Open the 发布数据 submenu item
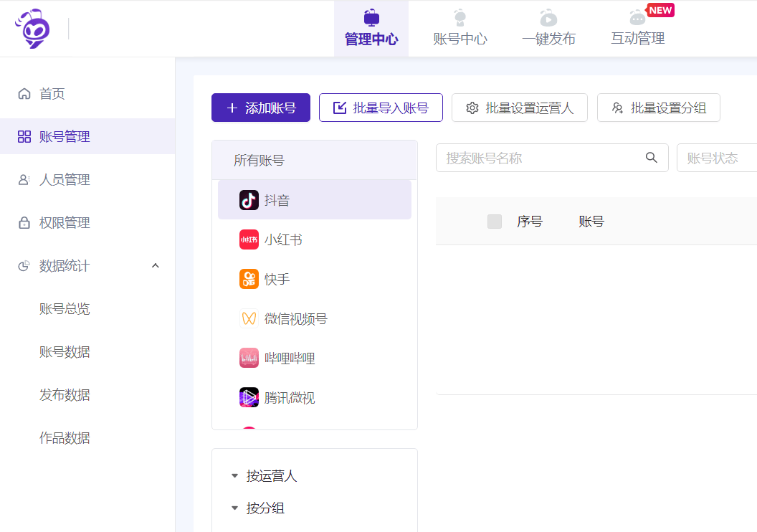The width and height of the screenshot is (757, 532). click(x=65, y=395)
